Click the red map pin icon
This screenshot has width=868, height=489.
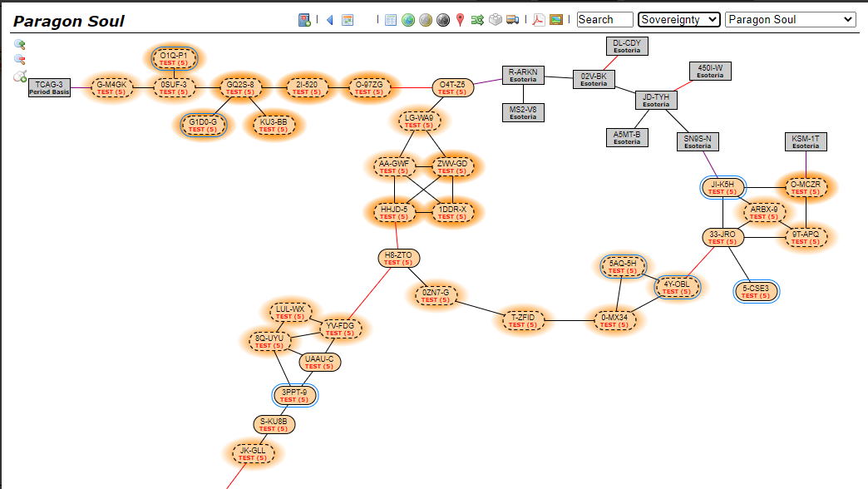(x=460, y=20)
